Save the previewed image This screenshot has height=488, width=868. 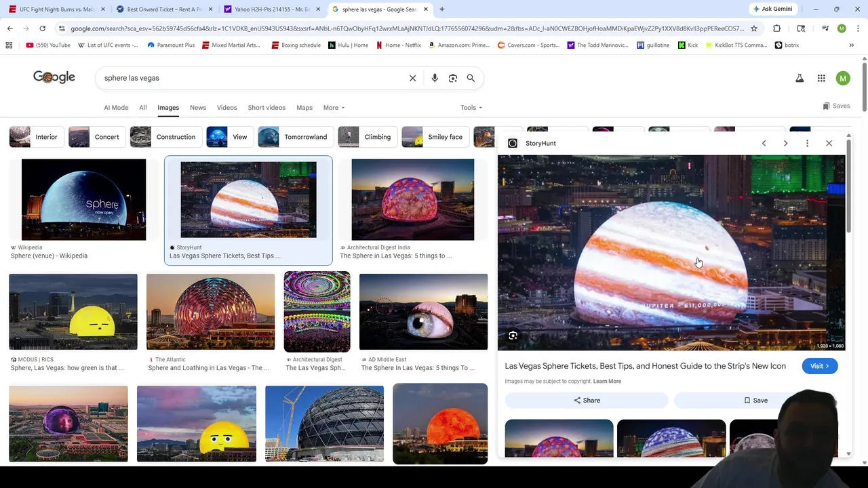point(755,401)
